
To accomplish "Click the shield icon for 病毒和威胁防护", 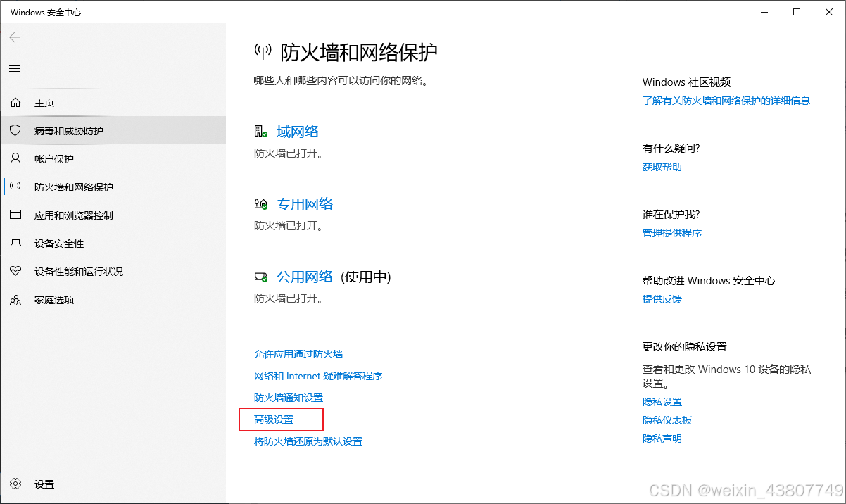I will tap(15, 131).
